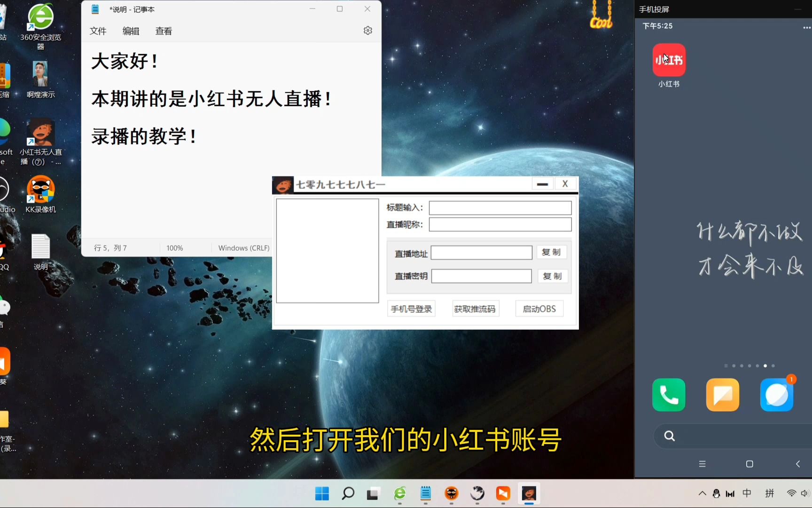812x508 pixels.
Task: Click the line 录播的教学！ in Notepad
Action: tap(144, 136)
